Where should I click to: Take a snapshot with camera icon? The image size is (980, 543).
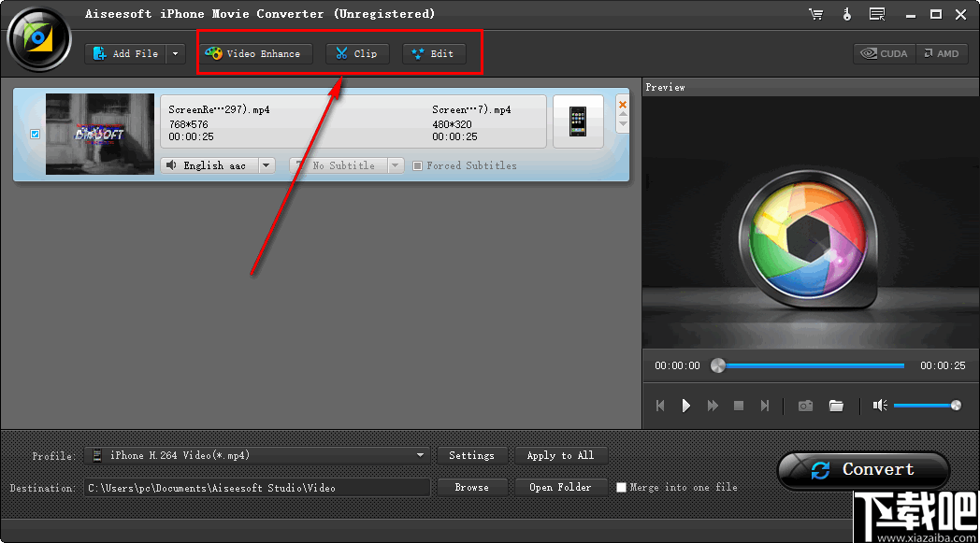pos(806,407)
